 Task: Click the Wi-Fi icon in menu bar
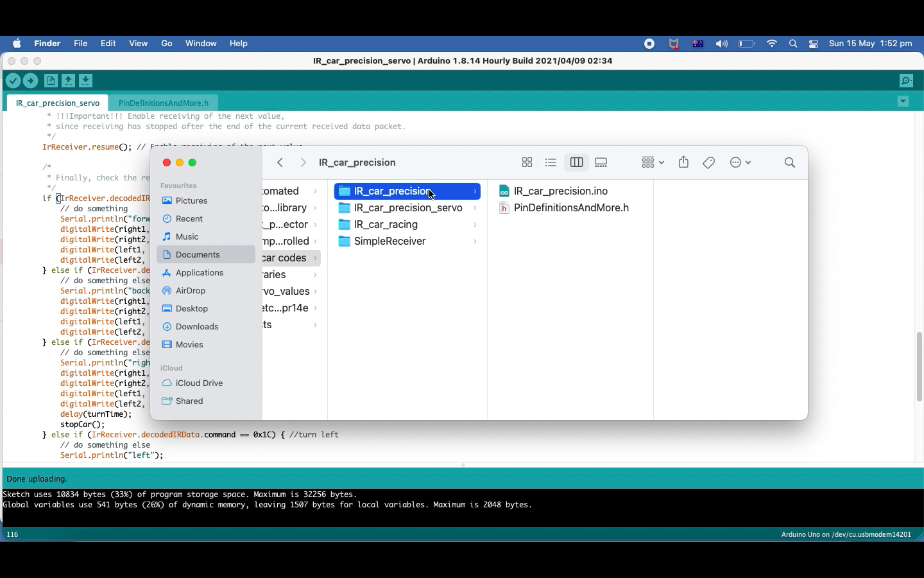(772, 44)
